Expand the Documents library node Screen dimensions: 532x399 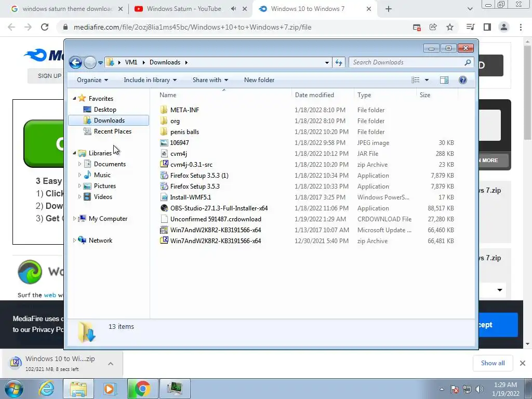pyautogui.click(x=79, y=164)
